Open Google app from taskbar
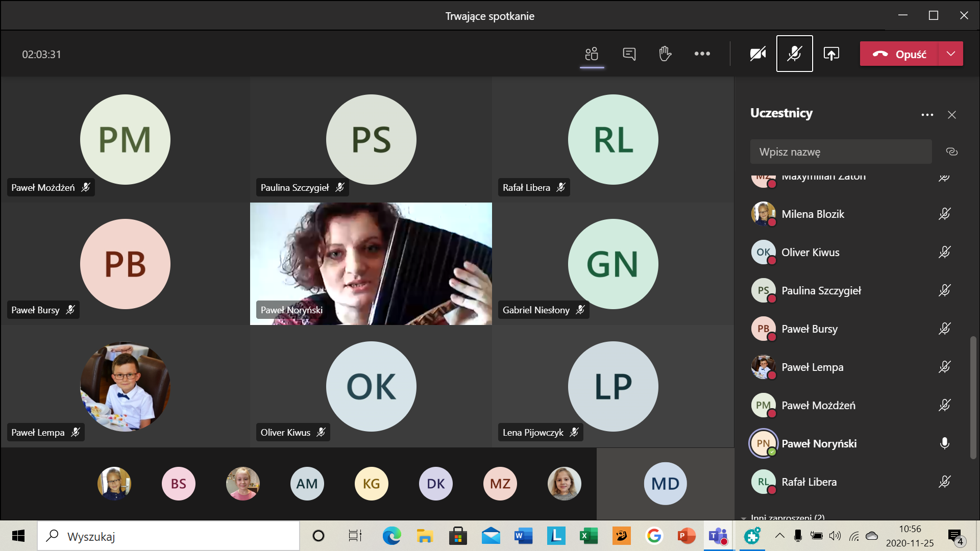Viewport: 980px width, 551px height. coord(654,536)
